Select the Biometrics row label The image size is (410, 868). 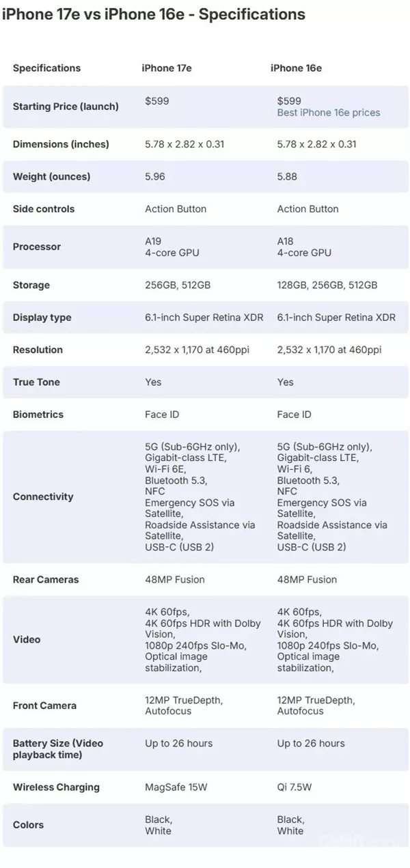[38, 415]
